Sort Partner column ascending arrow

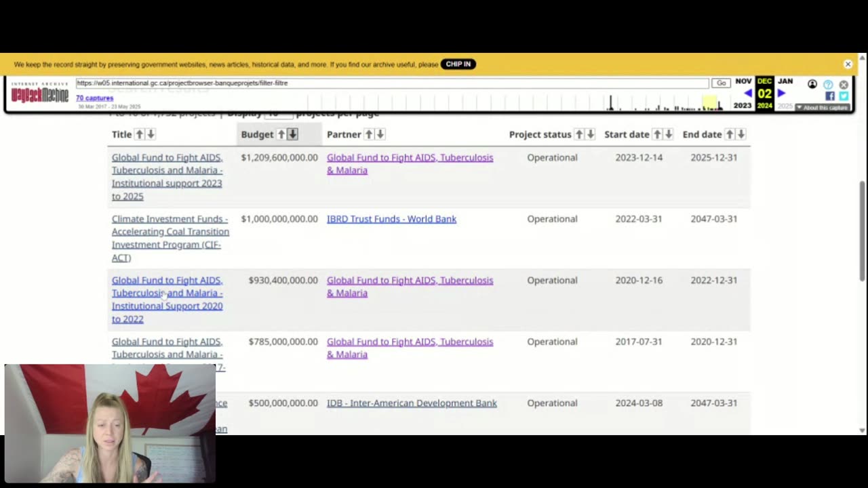(369, 134)
